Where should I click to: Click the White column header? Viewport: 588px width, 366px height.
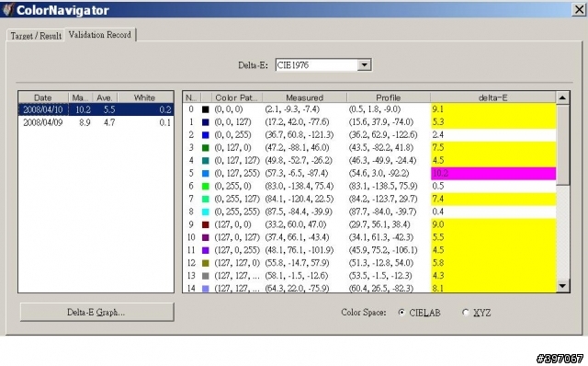tap(145, 97)
